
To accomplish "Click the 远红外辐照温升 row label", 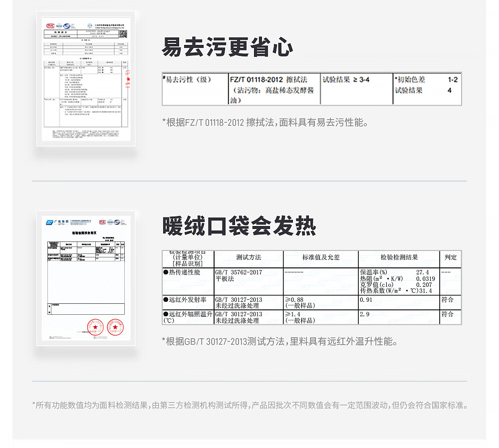I will click(189, 317).
